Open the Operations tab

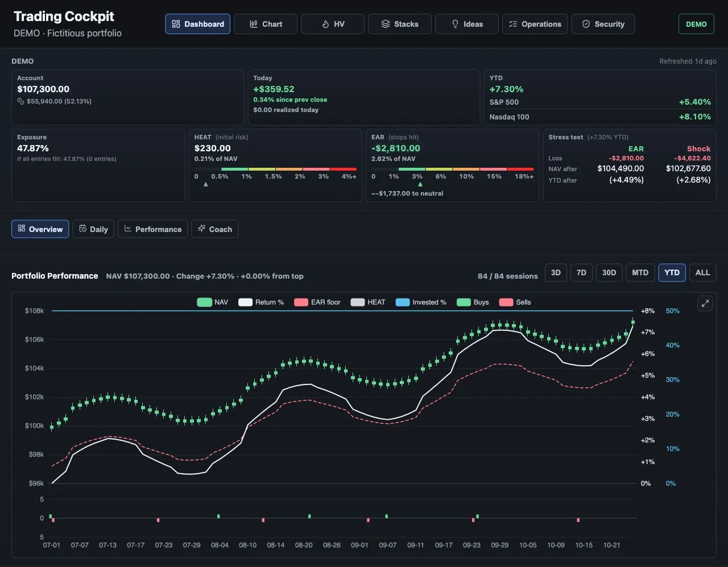pyautogui.click(x=535, y=24)
